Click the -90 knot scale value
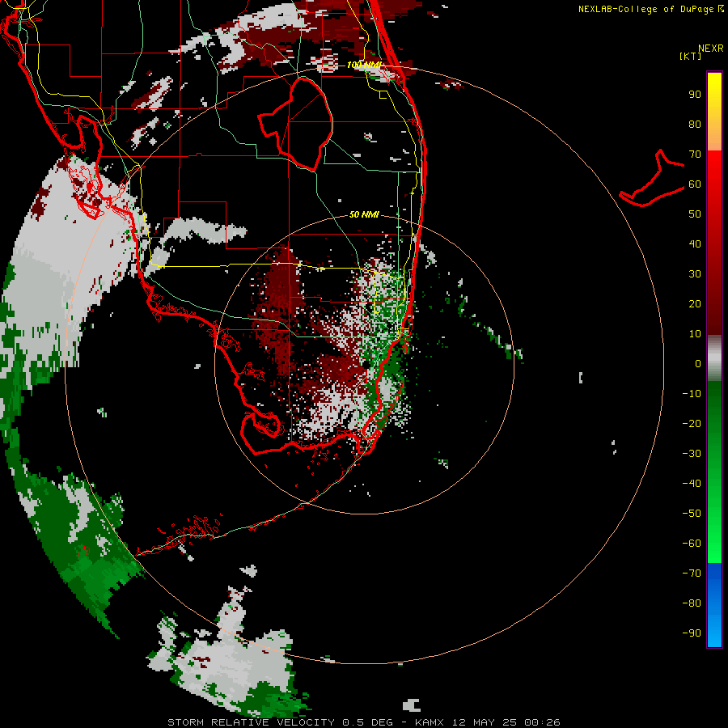 click(x=692, y=633)
